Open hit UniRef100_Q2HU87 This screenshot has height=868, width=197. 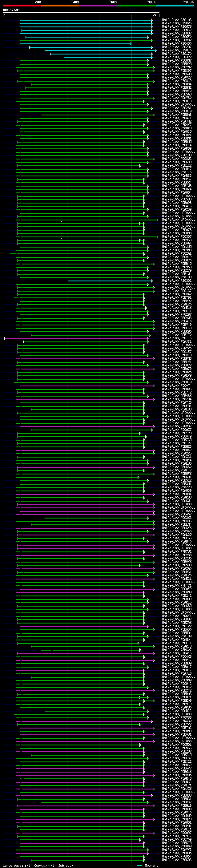(177, 33)
